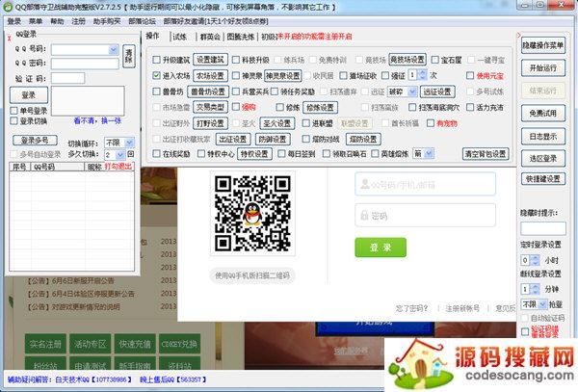Screen dimensions: 578x392
Task: Open the 登录 menu
Action: (x=14, y=21)
